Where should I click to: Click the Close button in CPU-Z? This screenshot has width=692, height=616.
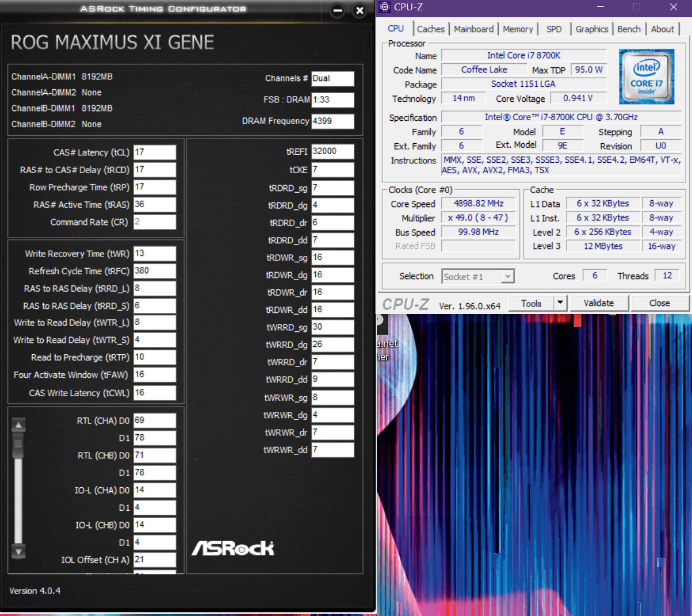coord(659,303)
